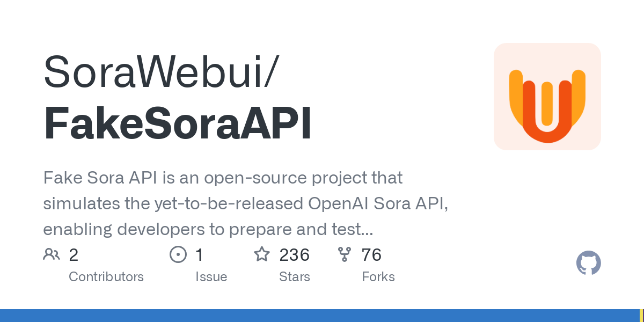Click the issue circle-dot icon
The height and width of the screenshot is (322, 644).
178,254
